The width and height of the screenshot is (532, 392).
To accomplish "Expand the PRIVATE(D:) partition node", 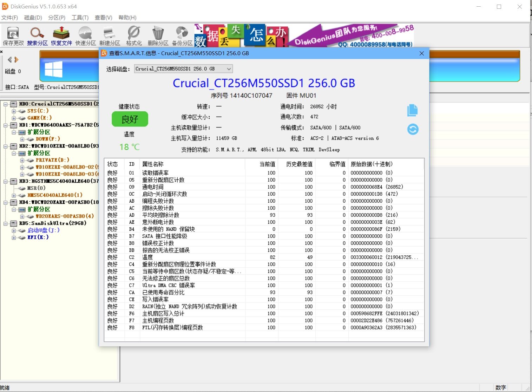I will coord(22,160).
